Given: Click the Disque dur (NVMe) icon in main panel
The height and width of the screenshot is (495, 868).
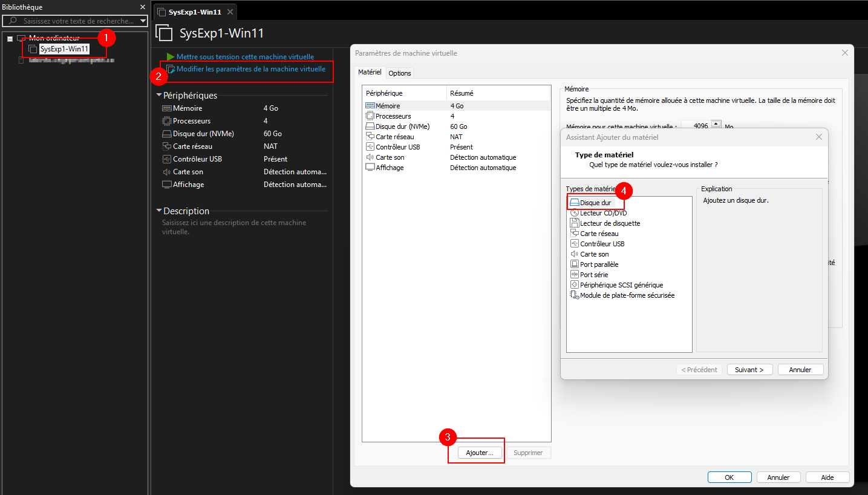Looking at the screenshot, I should tap(167, 134).
